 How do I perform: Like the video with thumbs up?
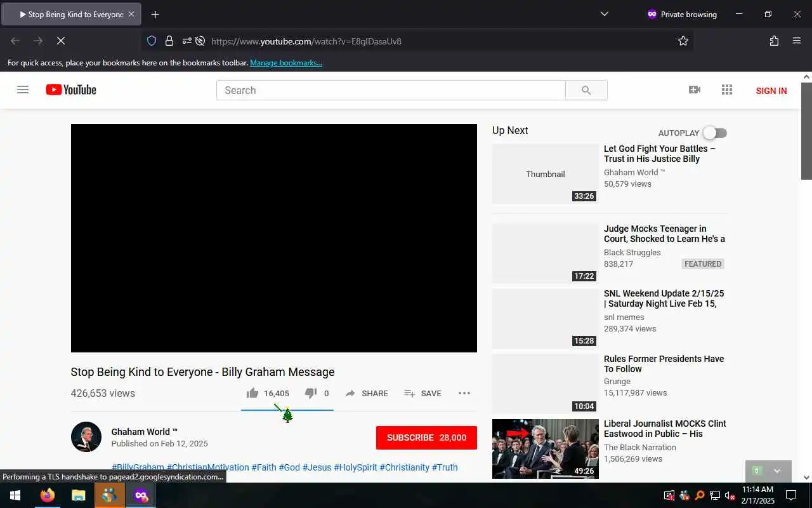[252, 393]
